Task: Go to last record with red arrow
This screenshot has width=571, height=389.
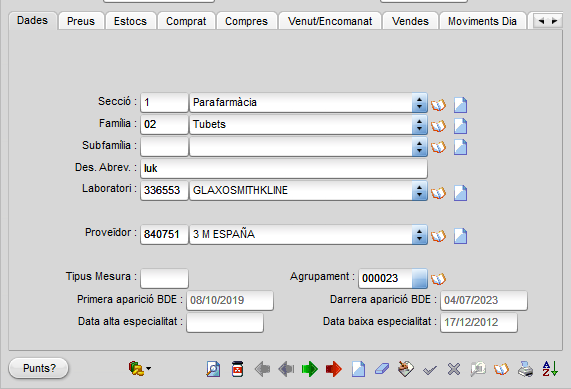Action: 334,369
